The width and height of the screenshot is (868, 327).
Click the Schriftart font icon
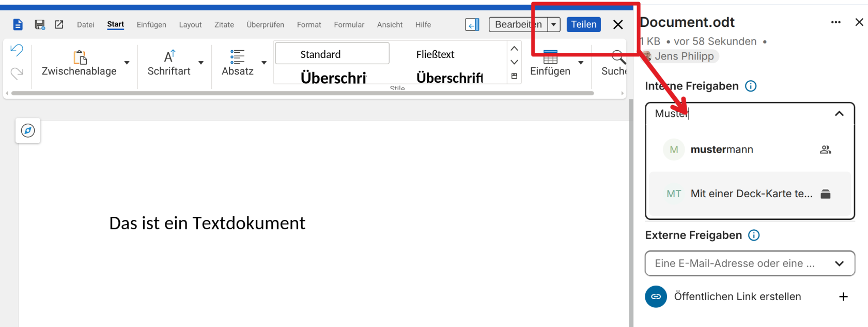point(169,56)
